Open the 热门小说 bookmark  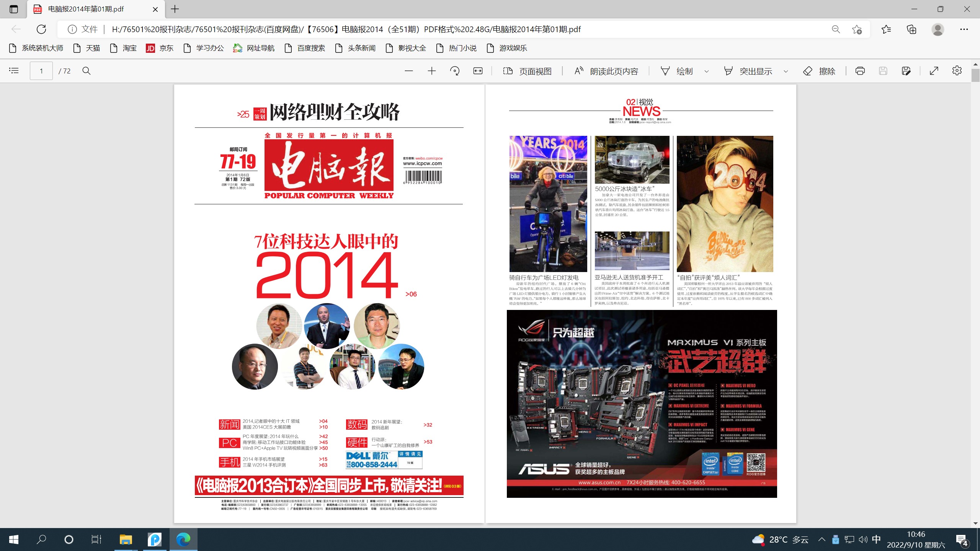click(x=456, y=48)
